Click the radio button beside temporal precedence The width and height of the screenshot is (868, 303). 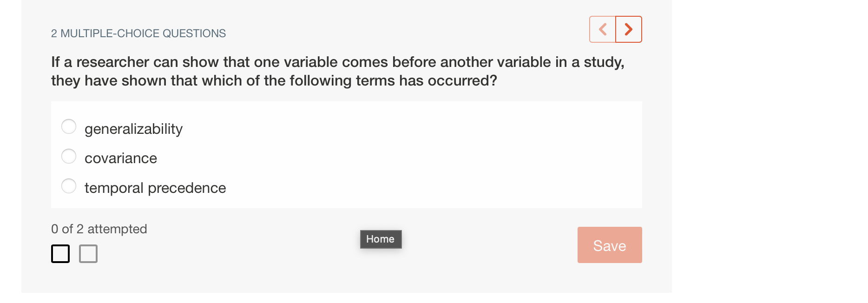[x=68, y=185]
